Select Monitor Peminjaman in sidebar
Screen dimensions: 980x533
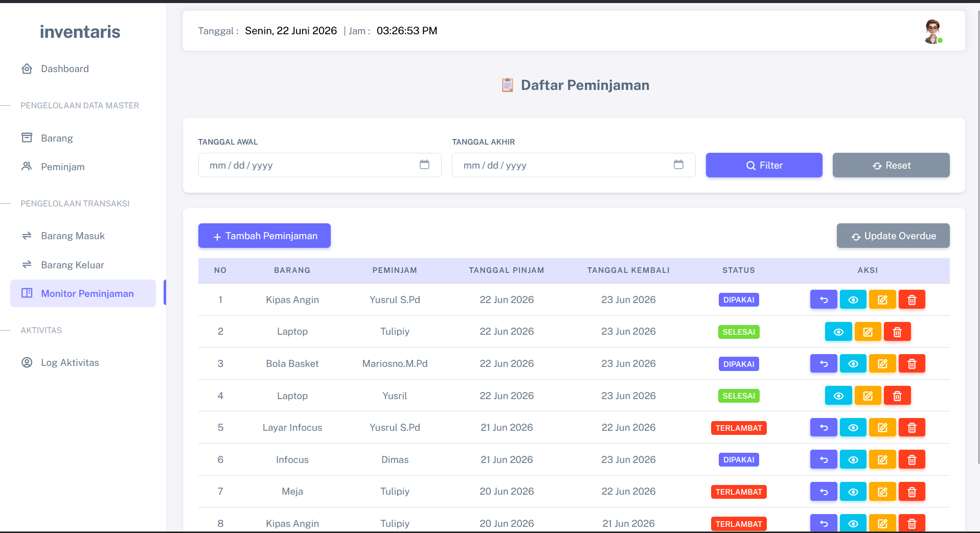[83, 293]
